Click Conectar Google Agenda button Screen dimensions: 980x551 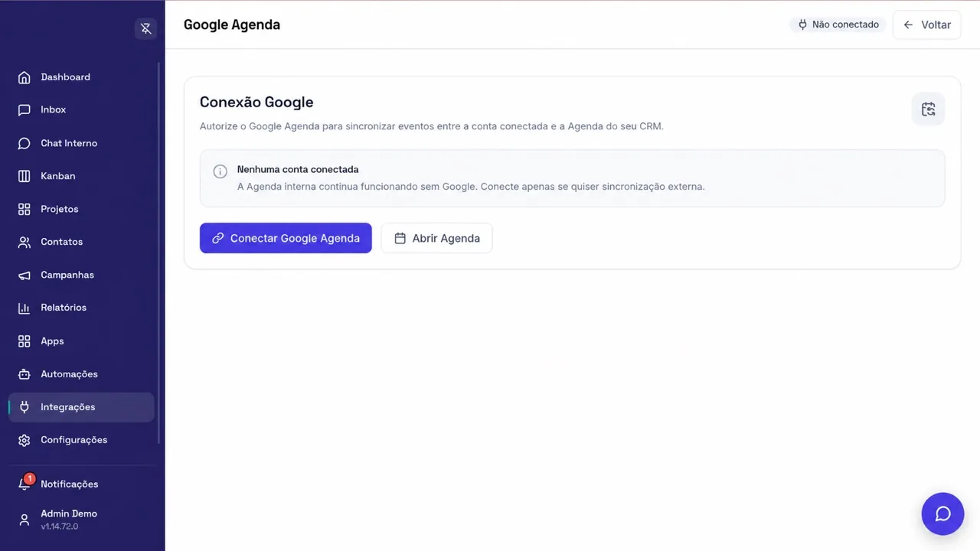click(286, 238)
